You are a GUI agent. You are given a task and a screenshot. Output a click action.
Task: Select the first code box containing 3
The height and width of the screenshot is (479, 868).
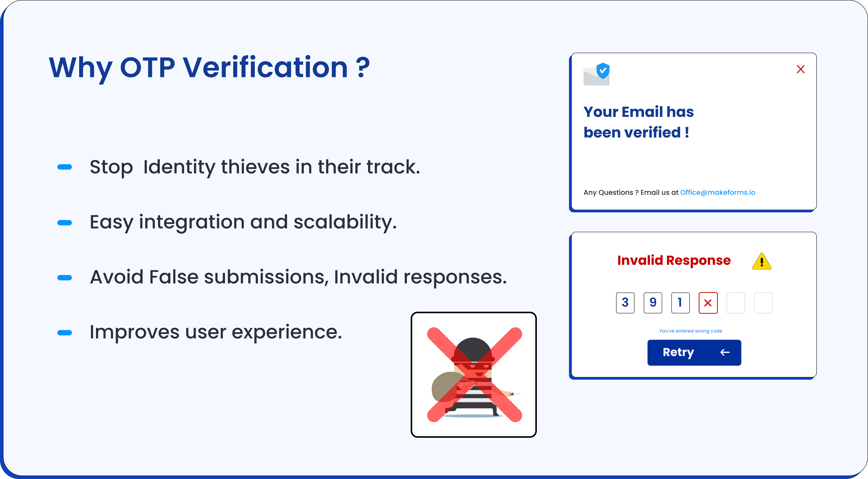click(625, 303)
